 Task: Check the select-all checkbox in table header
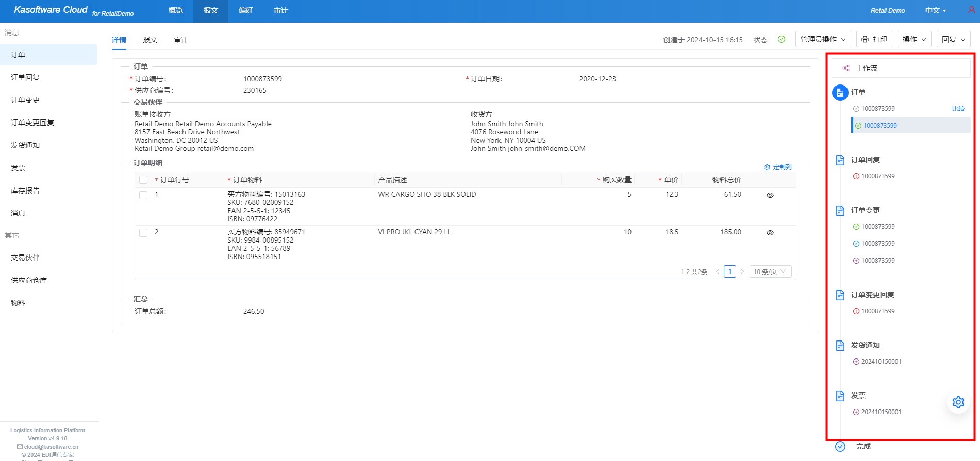pyautogui.click(x=143, y=180)
